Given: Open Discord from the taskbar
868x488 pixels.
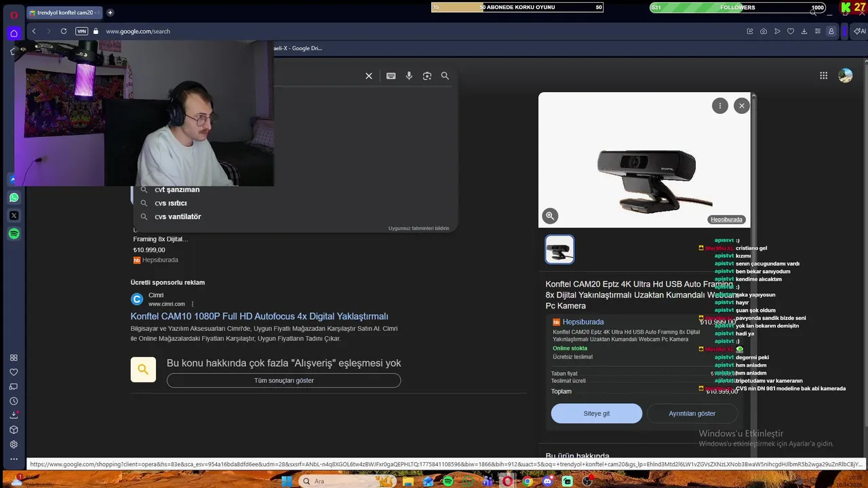Looking at the screenshot, I should coord(547,481).
